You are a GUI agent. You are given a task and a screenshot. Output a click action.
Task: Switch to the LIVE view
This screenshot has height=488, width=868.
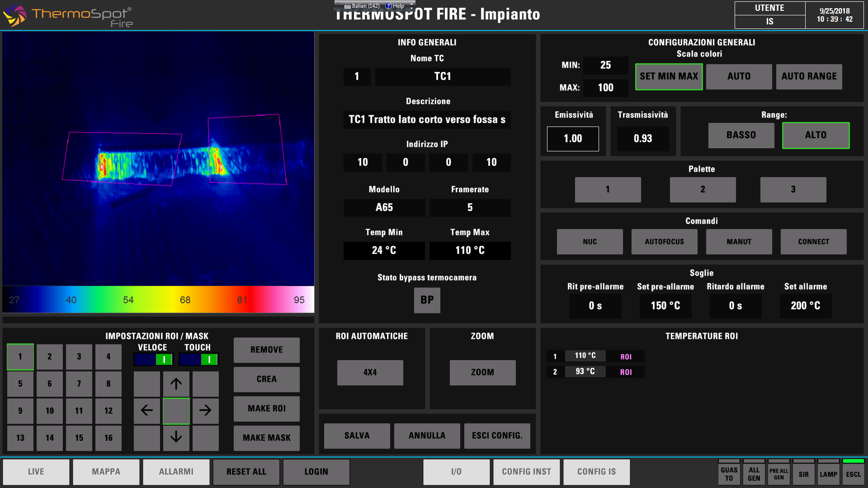tap(36, 472)
